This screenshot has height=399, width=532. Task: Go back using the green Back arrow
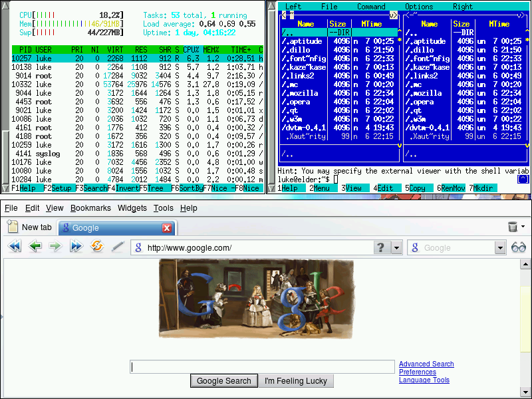tap(35, 247)
